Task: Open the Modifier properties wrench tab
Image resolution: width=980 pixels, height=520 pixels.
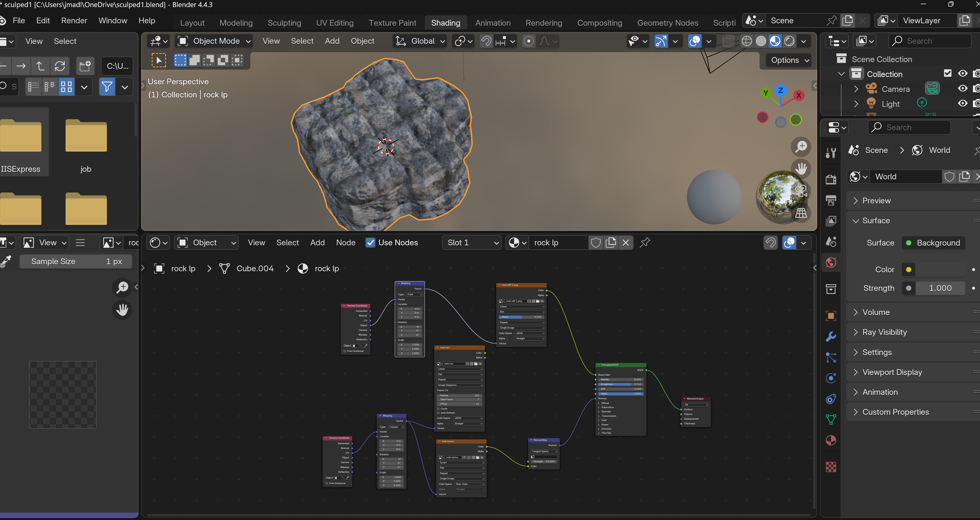Action: [x=831, y=336]
